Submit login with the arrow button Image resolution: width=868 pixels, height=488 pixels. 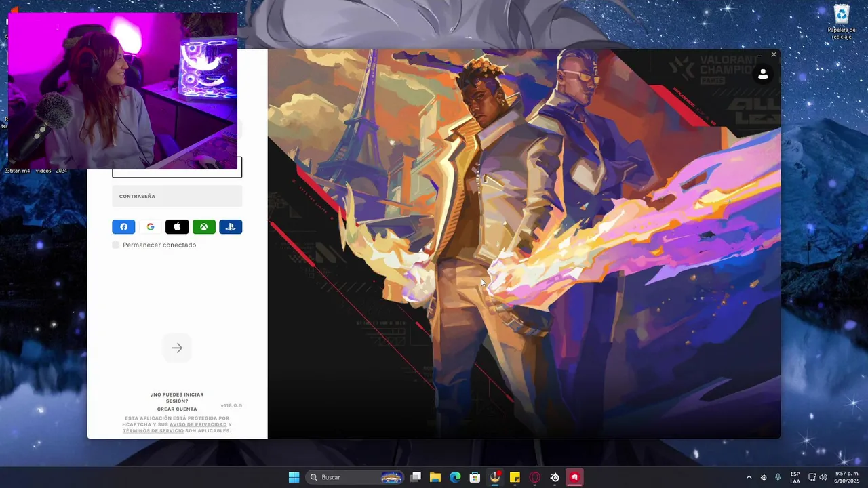coord(177,348)
